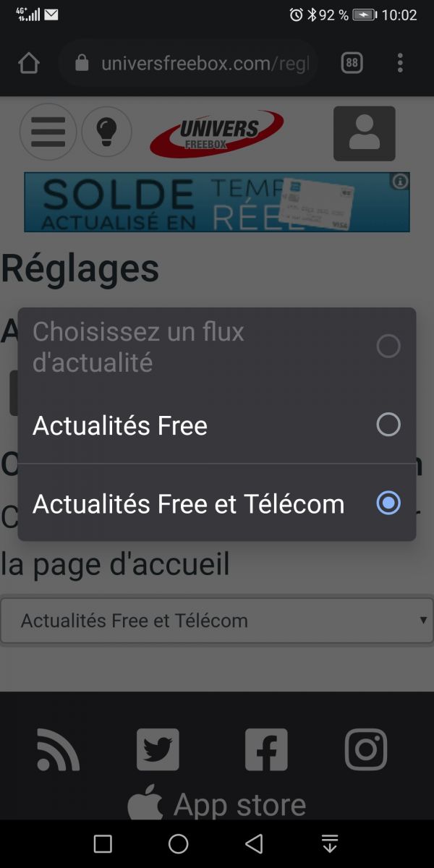Choose 'Actualités Free et Télécom' menu option
Screen dimensions: 434x868
click(x=188, y=503)
